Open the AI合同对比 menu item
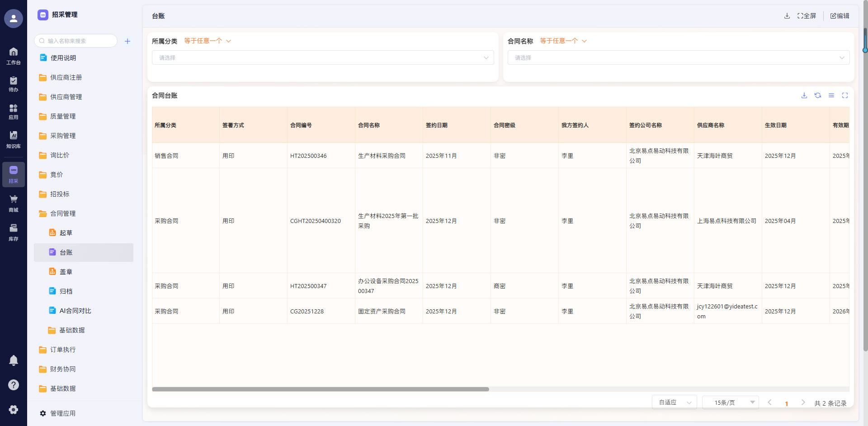 point(75,311)
